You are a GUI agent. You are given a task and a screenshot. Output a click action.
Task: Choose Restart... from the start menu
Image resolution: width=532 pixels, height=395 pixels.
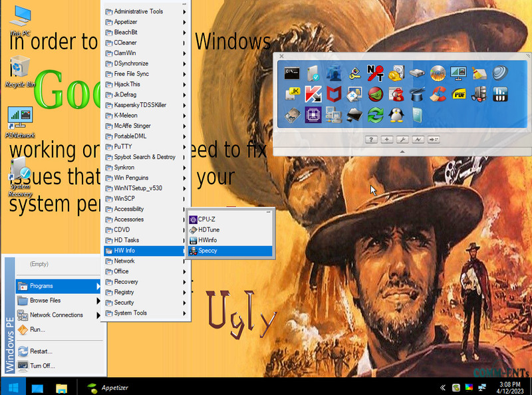point(59,351)
